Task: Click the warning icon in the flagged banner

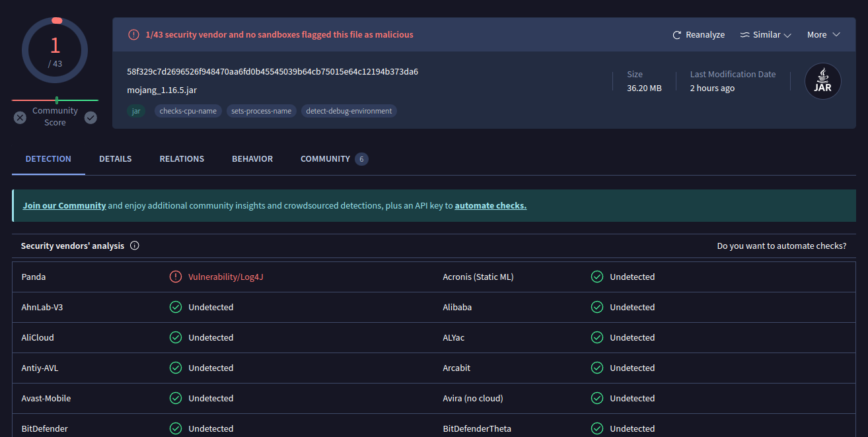Action: click(133, 34)
